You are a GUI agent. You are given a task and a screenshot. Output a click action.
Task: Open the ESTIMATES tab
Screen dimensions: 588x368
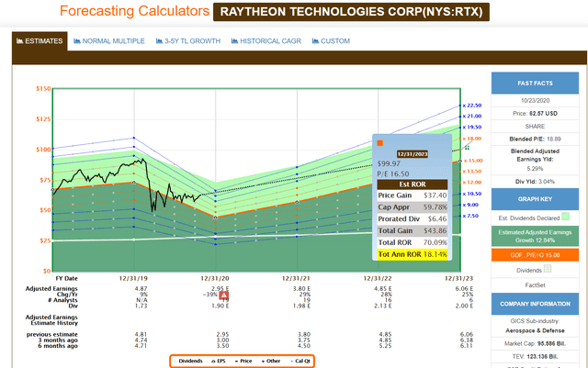click(x=40, y=41)
